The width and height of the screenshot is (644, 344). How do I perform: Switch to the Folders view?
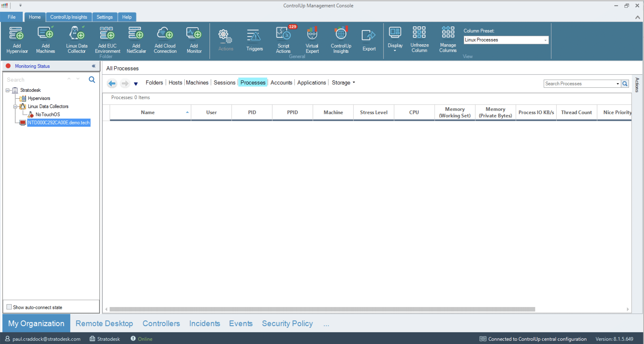click(154, 83)
